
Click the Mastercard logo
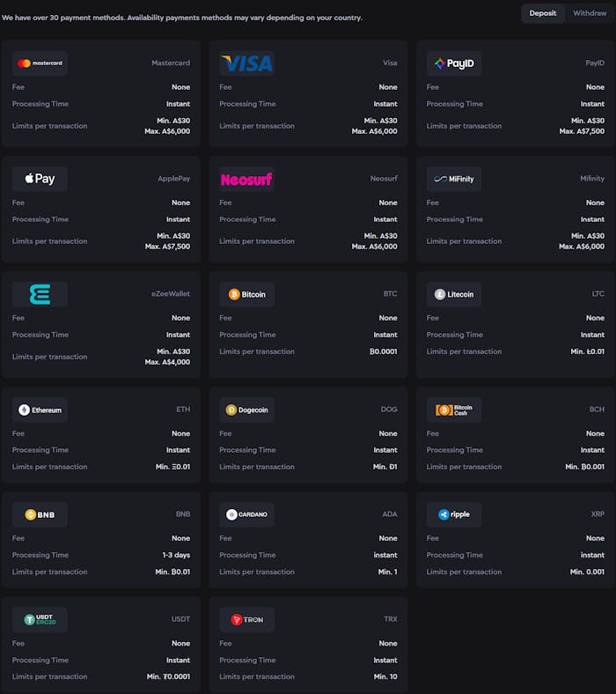point(40,63)
